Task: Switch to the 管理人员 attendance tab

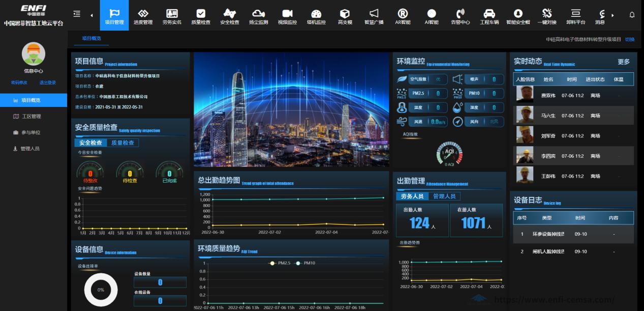Action: click(444, 196)
